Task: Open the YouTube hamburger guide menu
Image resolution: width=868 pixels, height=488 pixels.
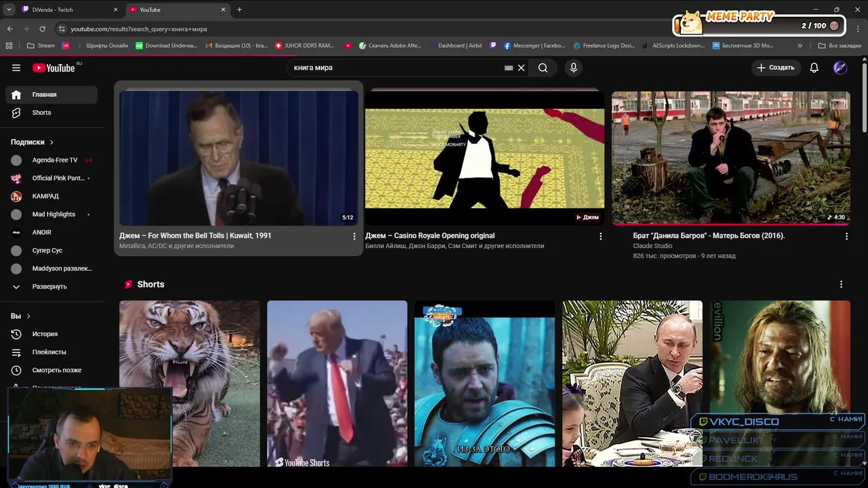Action: click(x=16, y=68)
